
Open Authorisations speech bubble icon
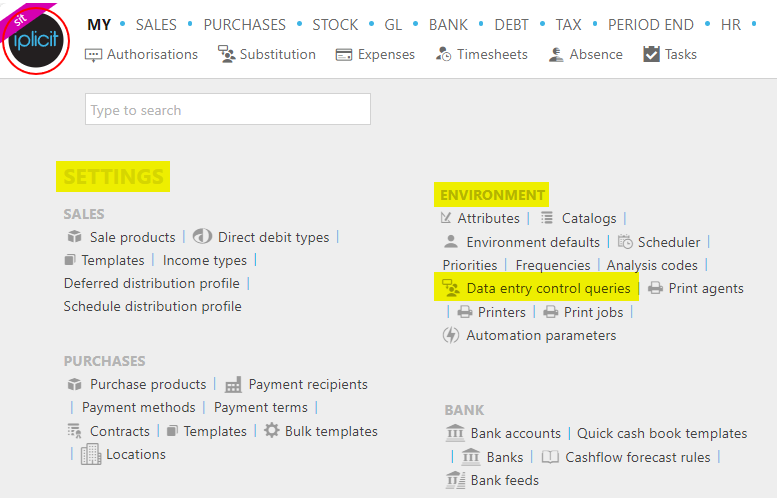pos(93,55)
